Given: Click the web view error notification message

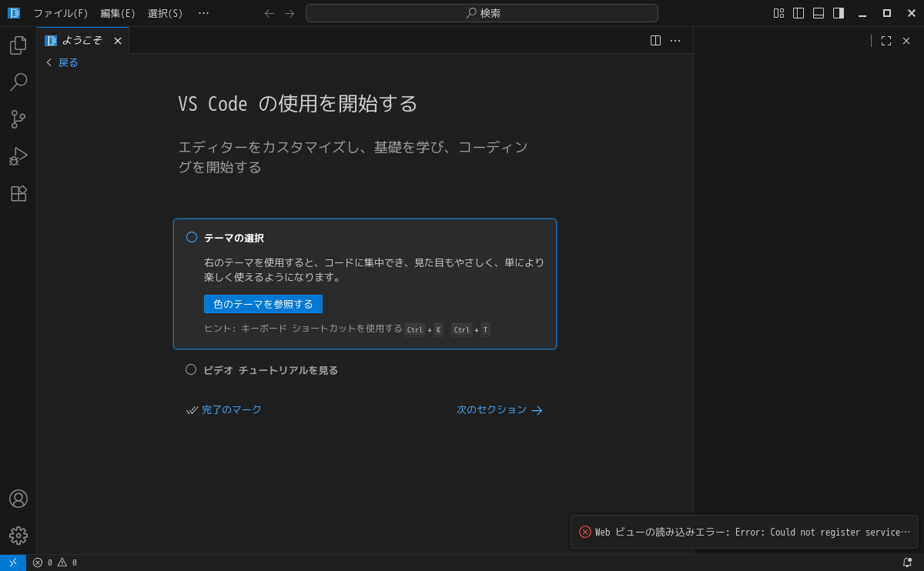Looking at the screenshot, I should coord(752,532).
